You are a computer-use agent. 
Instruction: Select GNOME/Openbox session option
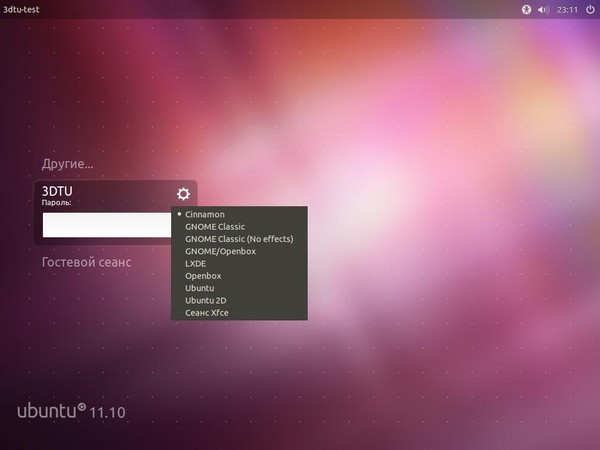220,251
